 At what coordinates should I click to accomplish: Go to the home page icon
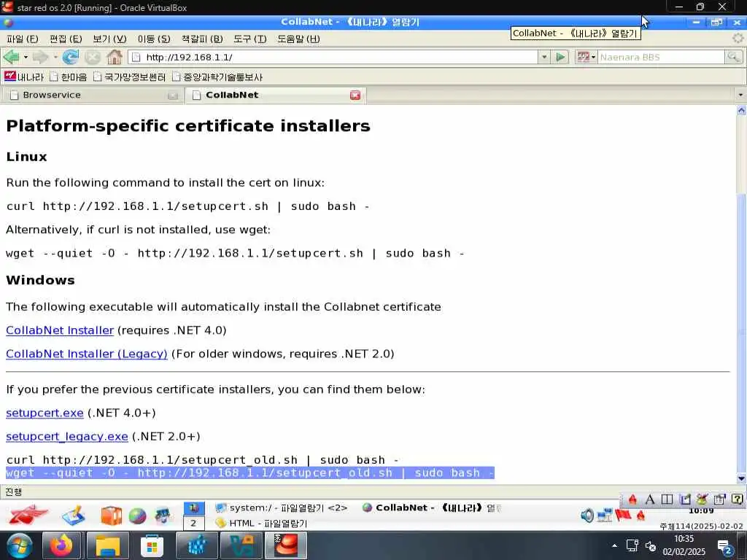click(115, 57)
